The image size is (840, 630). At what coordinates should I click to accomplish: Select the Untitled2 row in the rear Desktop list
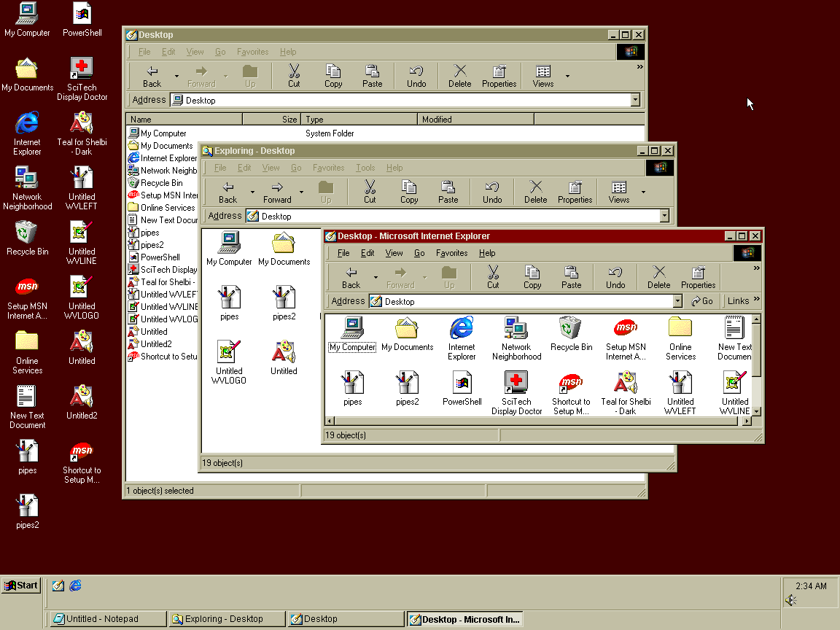coord(150,344)
